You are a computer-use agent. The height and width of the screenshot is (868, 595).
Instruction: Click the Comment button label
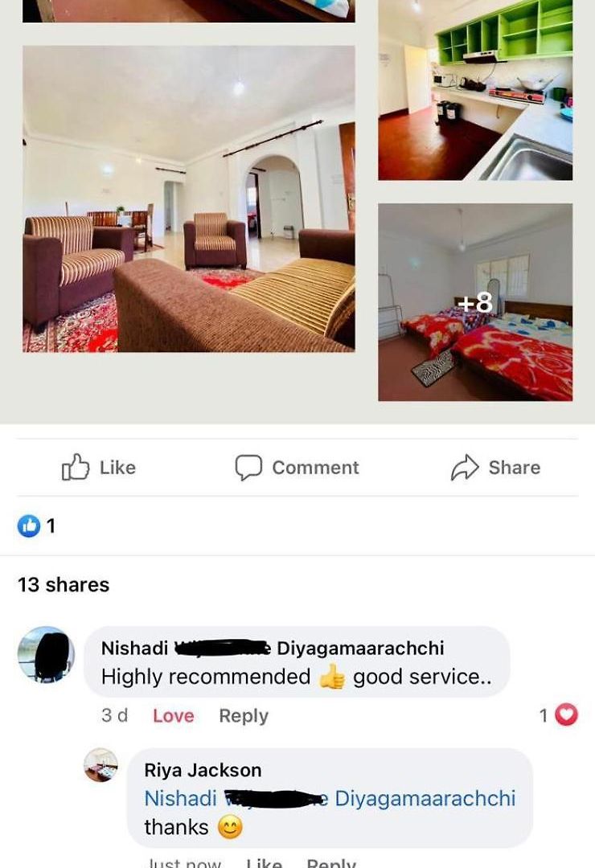[x=315, y=468]
